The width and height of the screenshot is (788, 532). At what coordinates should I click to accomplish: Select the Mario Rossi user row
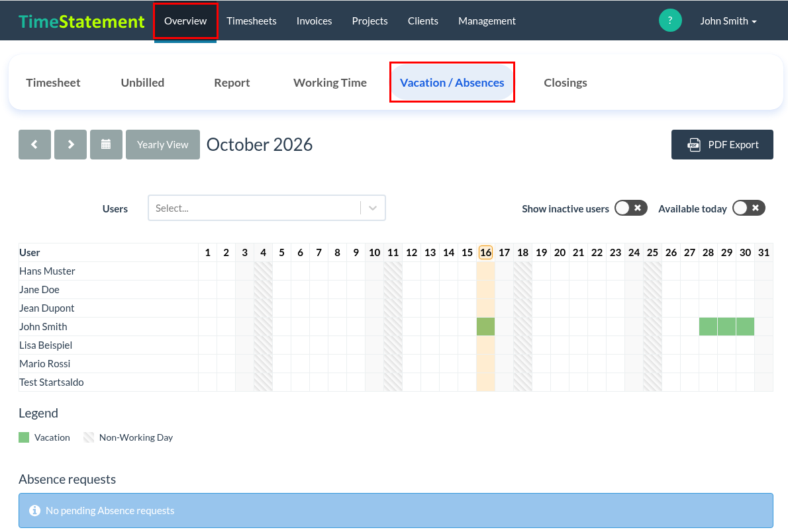coord(395,364)
